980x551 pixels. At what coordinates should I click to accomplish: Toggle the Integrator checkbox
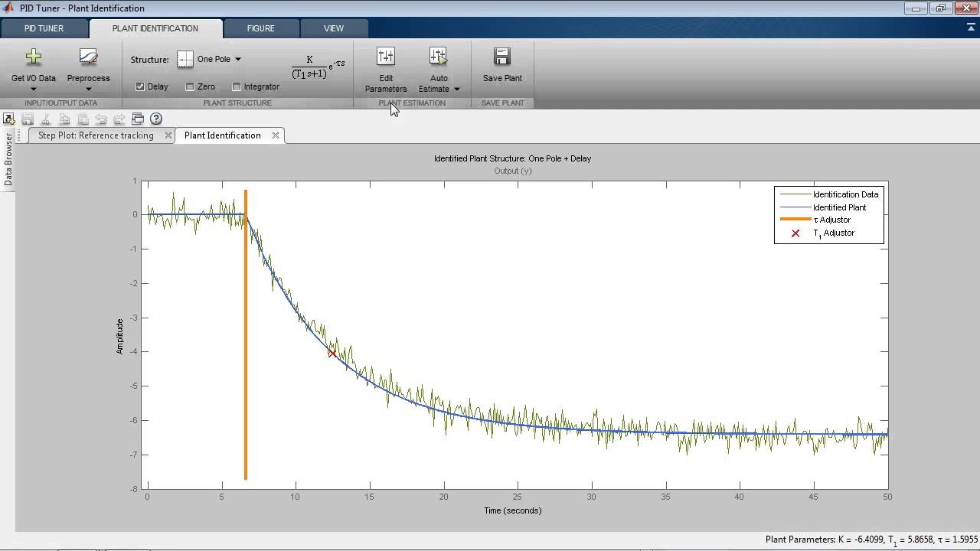237,86
